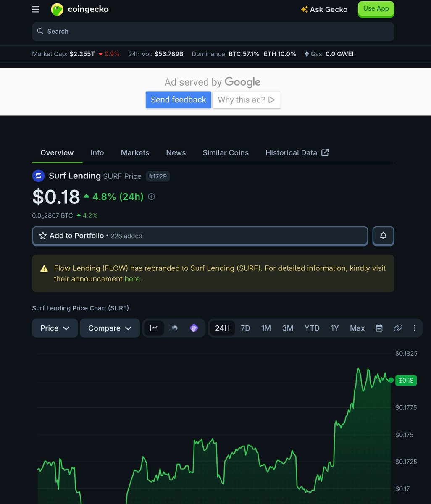Click the rebrand warning triangle icon
Viewport: 431px width, 504px height.
coord(44,269)
